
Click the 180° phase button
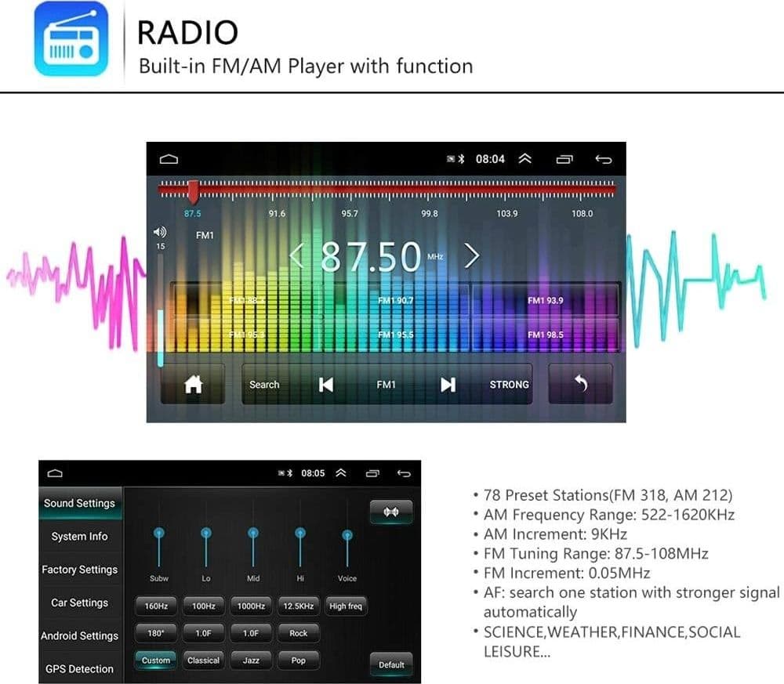pyautogui.click(x=156, y=633)
